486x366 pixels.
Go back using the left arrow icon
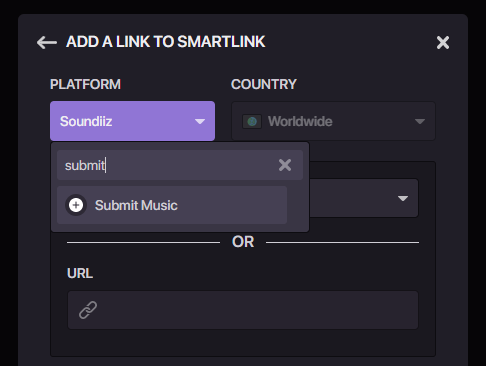tap(47, 43)
